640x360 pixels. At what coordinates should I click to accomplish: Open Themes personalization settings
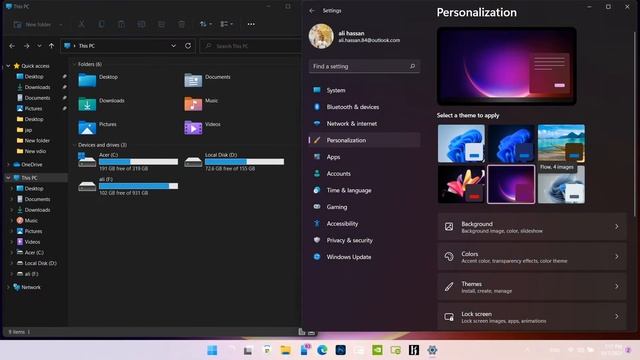click(x=532, y=287)
